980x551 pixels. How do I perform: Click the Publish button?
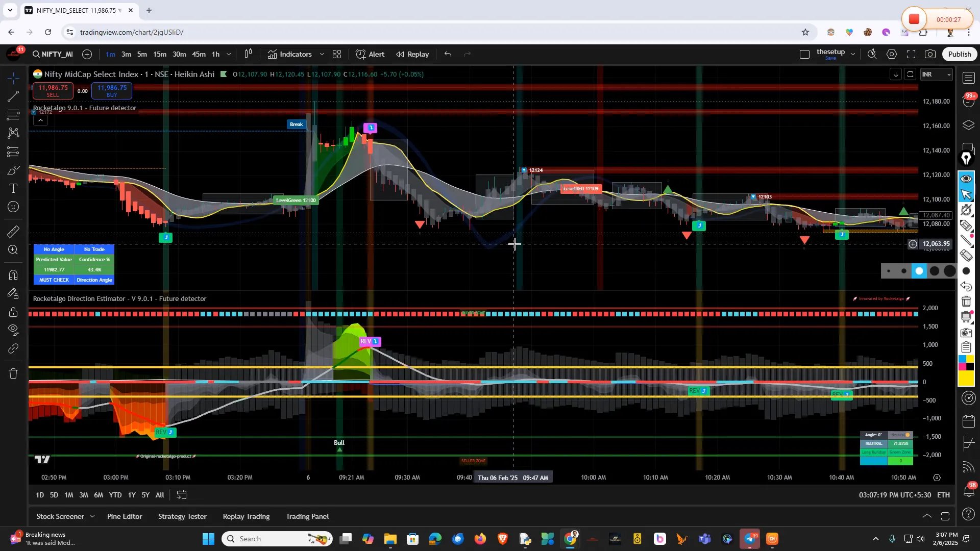[x=959, y=54]
